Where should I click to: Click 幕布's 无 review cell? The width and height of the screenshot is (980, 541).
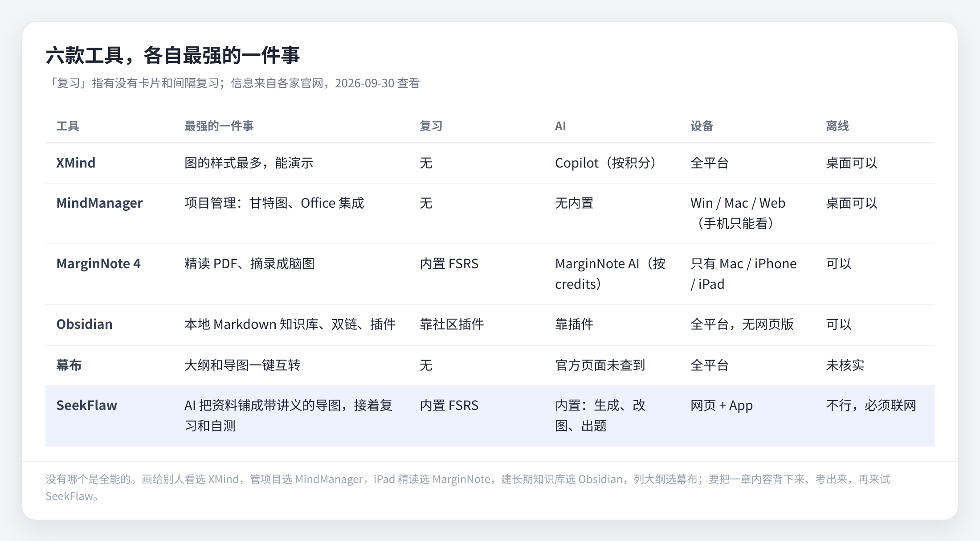coord(426,365)
